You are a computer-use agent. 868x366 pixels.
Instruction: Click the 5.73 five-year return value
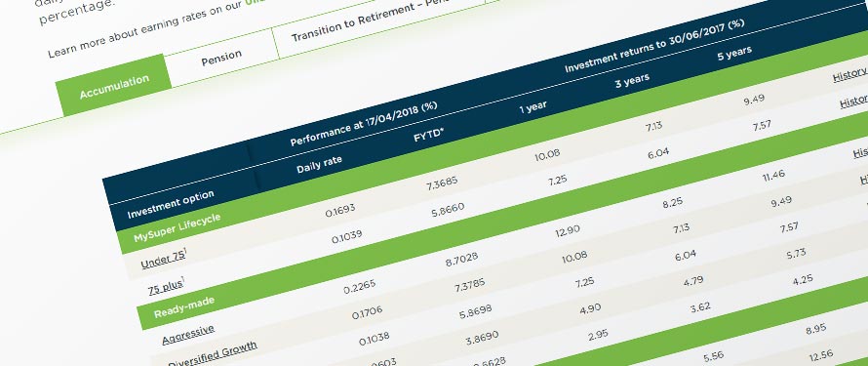(796, 254)
